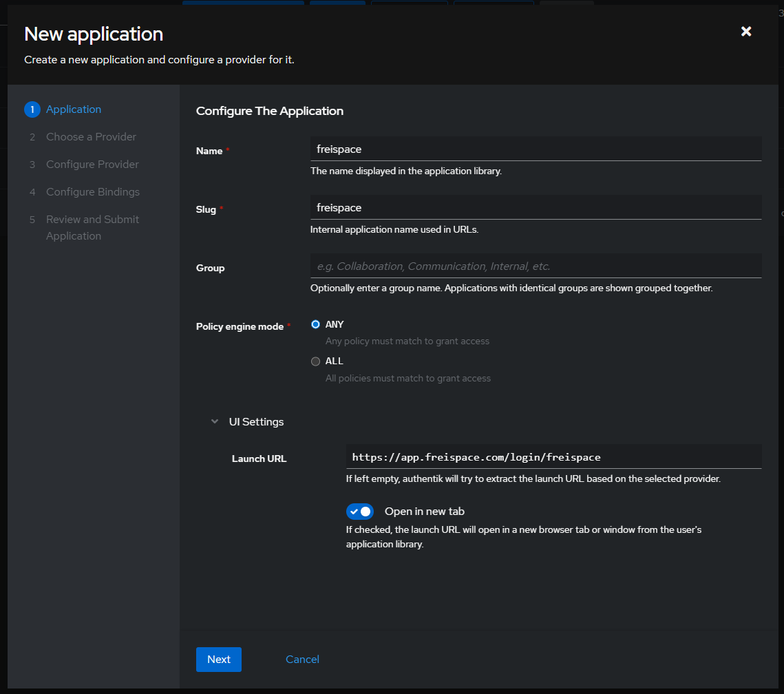The width and height of the screenshot is (784, 694).
Task: Select the Application wizard step
Action: [74, 109]
